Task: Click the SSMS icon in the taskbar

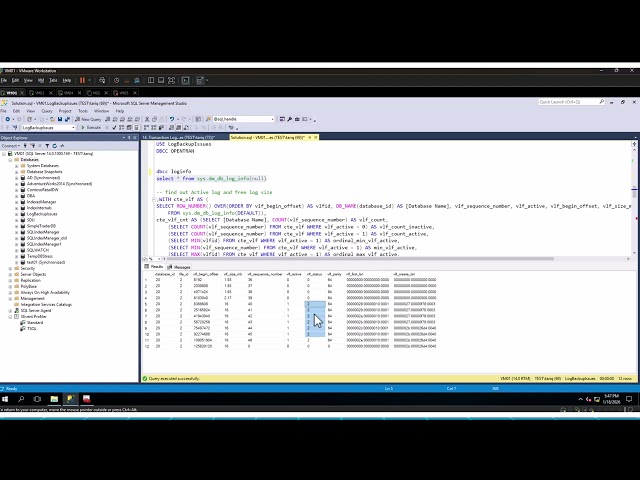Action: tap(70, 399)
